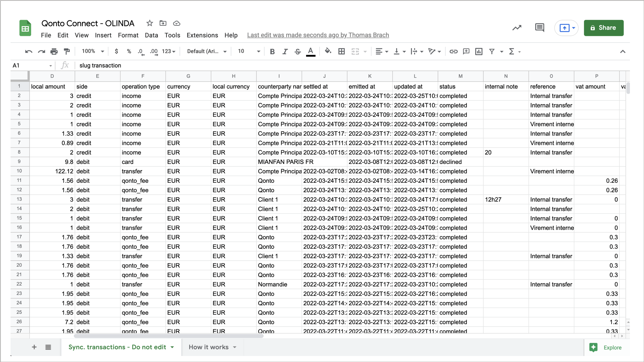Toggle strikethrough formatting
The image size is (644, 362).
(x=297, y=51)
